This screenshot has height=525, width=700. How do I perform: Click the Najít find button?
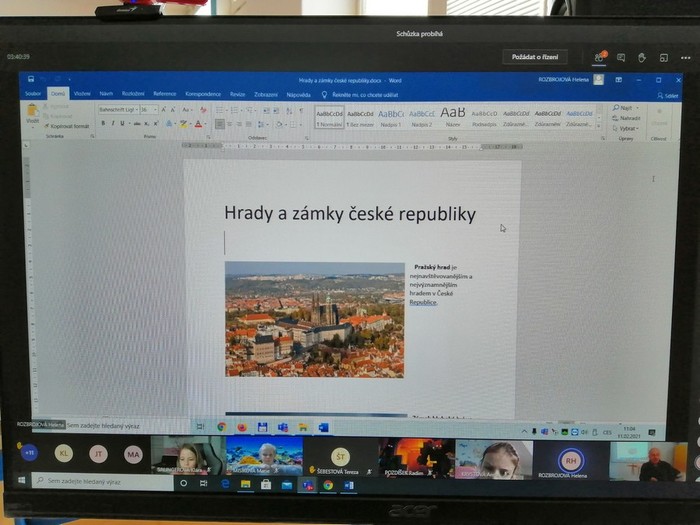626,108
